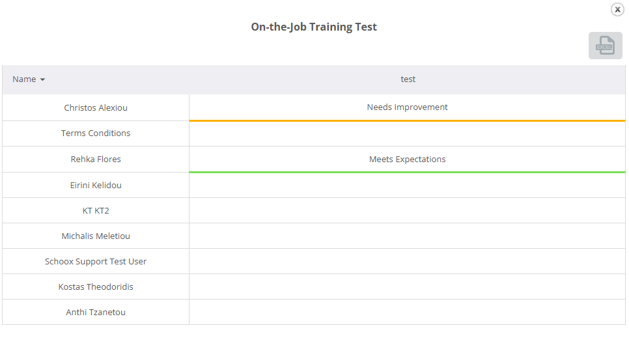The width and height of the screenshot is (629, 364).
Task: Click the Name column header
Action: 24,79
